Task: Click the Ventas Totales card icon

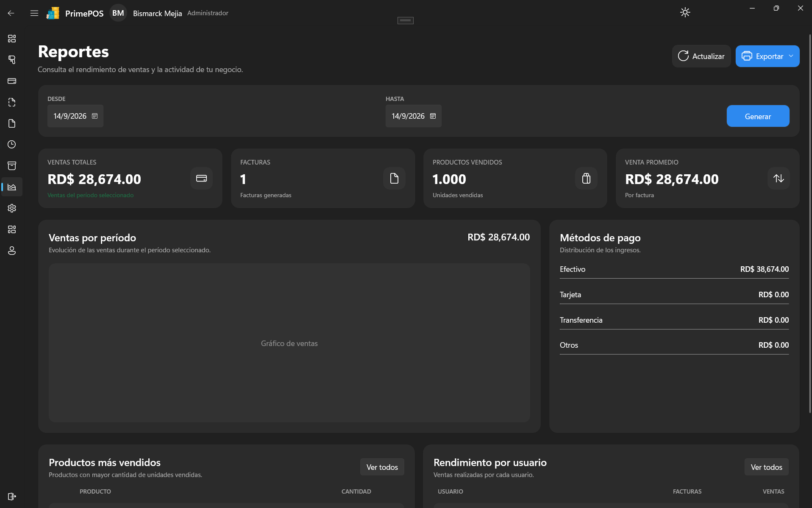Action: [x=202, y=178]
